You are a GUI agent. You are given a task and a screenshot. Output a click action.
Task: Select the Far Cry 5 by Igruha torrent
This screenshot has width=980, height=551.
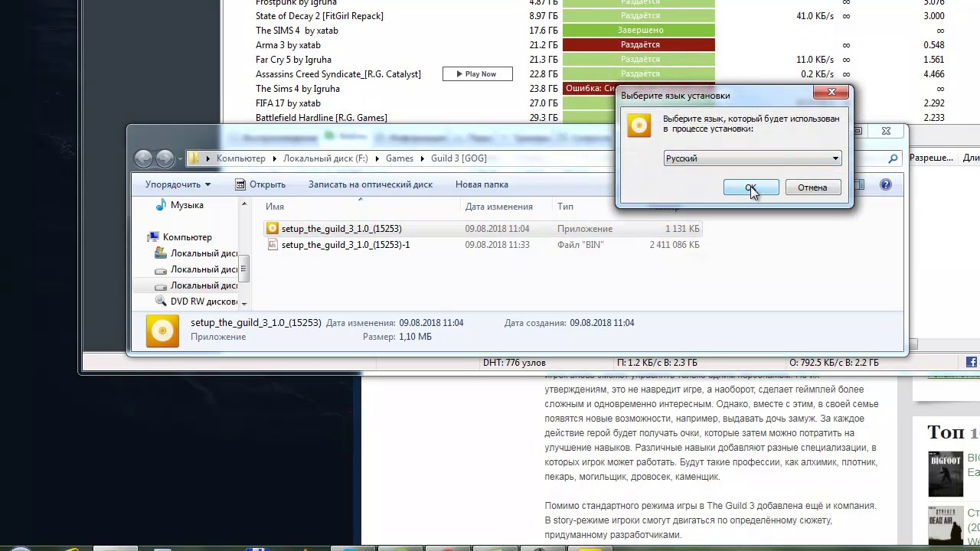(x=293, y=60)
